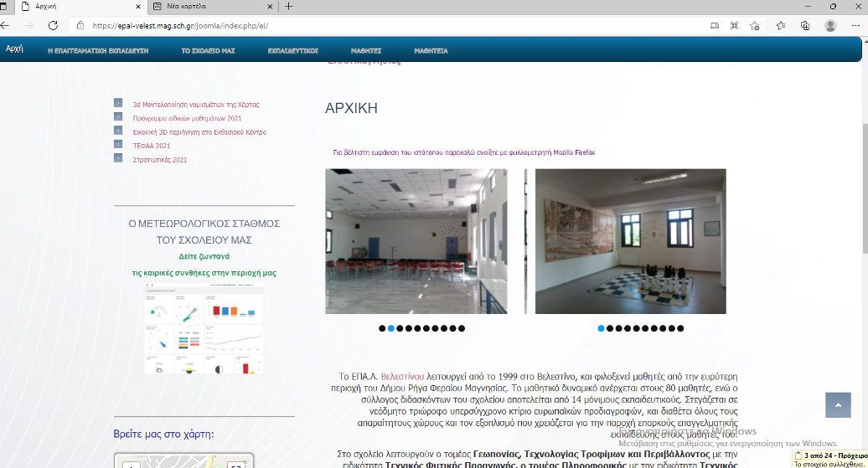The height and width of the screenshot is (468, 868).
Task: Click arrow bullet beside Εικονική 3D περιήγηση
Action: (118, 130)
